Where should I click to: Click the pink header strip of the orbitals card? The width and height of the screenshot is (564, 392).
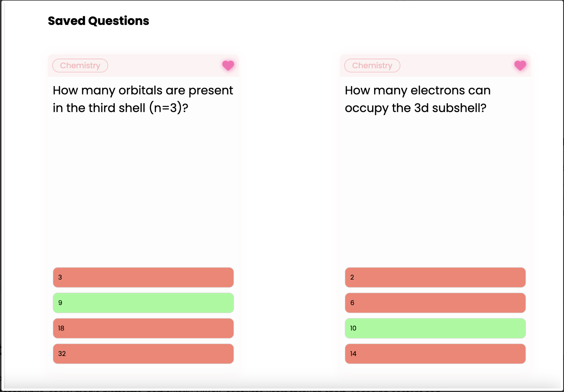click(x=163, y=66)
